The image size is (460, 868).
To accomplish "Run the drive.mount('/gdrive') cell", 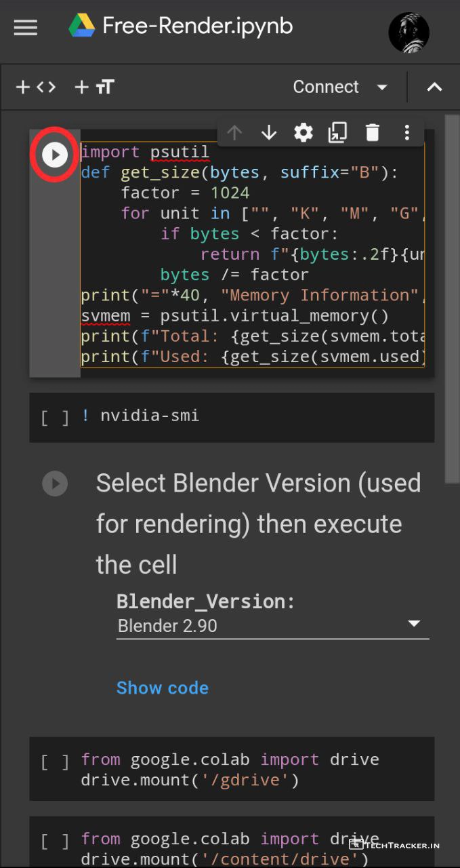I will pos(55,762).
